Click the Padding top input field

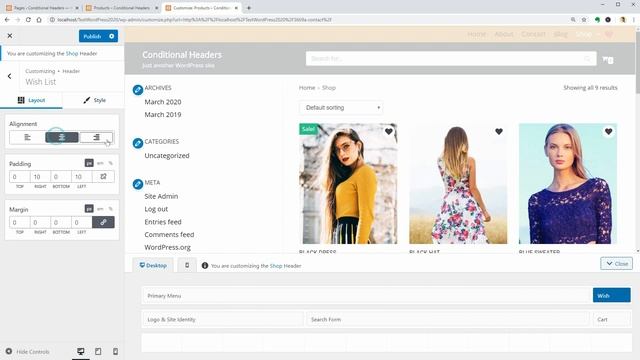20,177
